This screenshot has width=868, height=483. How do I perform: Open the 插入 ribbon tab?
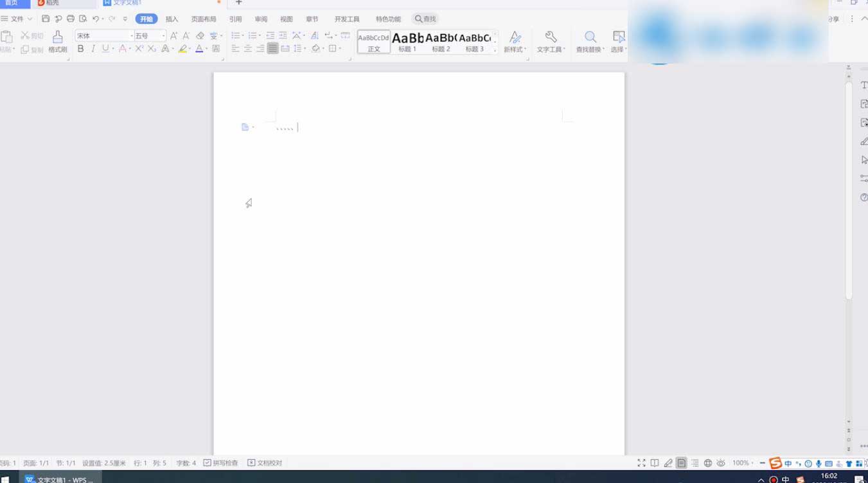tap(172, 19)
